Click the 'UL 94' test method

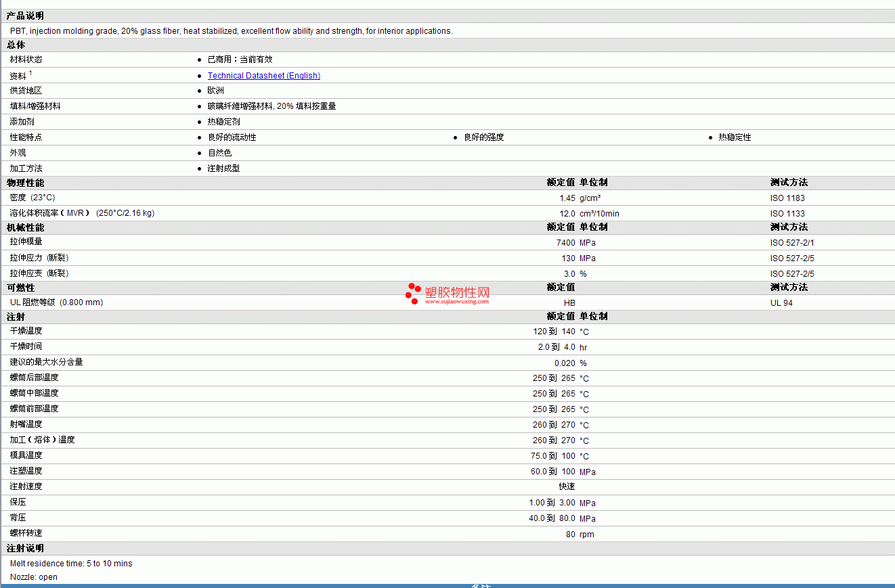point(781,303)
